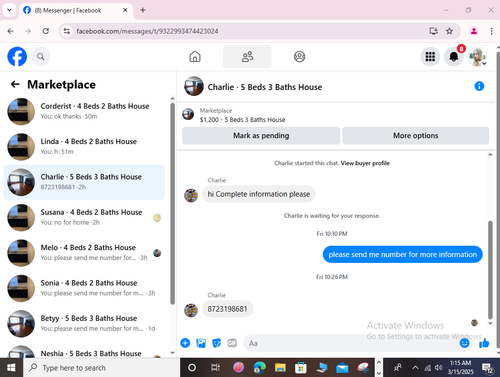Open Chrome three-dot menu
The height and width of the screenshot is (377, 500).
[491, 31]
